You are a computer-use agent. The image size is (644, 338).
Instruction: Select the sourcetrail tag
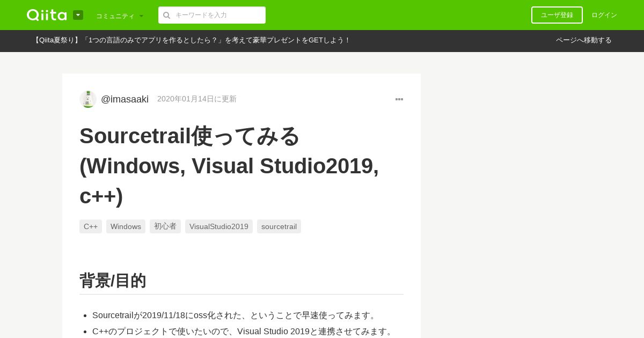tap(279, 226)
